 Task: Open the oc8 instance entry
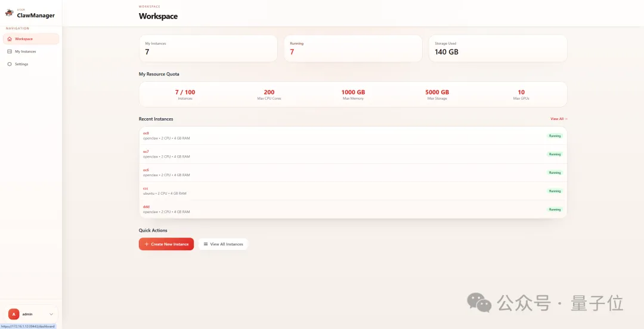(x=146, y=133)
